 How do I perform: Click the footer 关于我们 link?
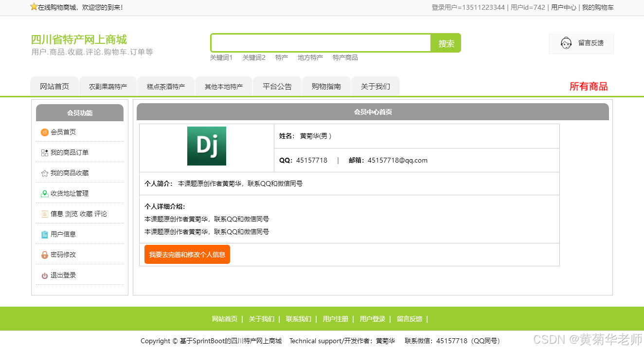pos(262,319)
